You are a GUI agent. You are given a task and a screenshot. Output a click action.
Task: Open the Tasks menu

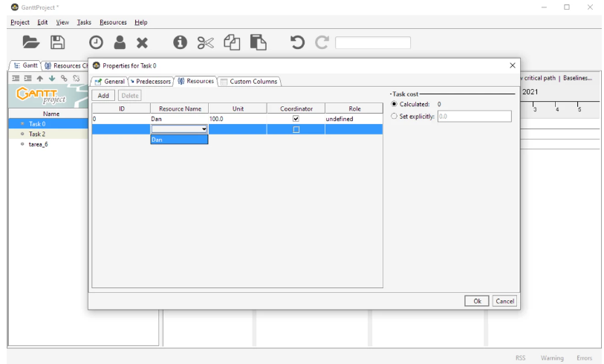pos(84,22)
